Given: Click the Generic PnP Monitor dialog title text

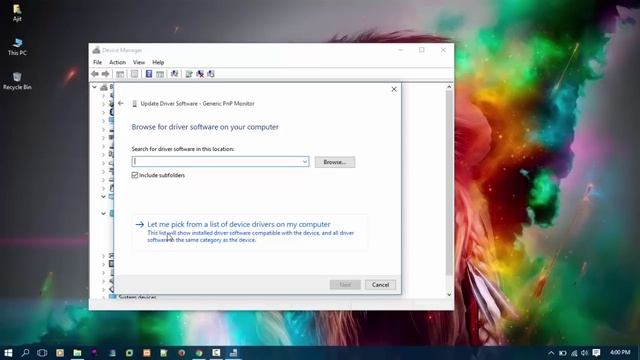Looking at the screenshot, I should tap(198, 104).
